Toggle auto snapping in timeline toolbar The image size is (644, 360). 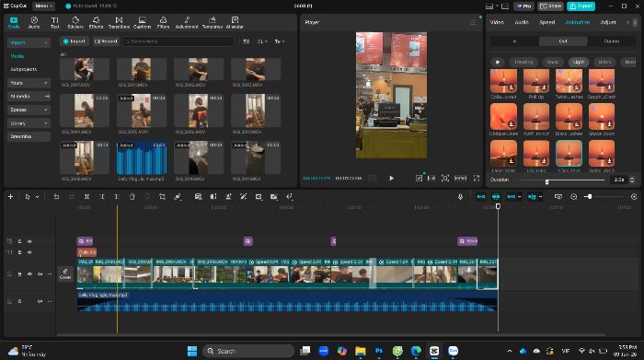click(496, 197)
